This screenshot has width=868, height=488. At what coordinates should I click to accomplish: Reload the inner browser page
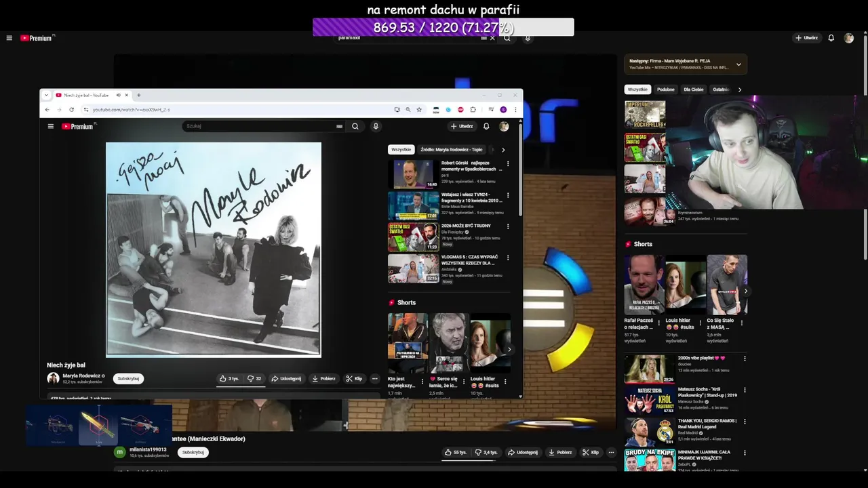[71, 110]
